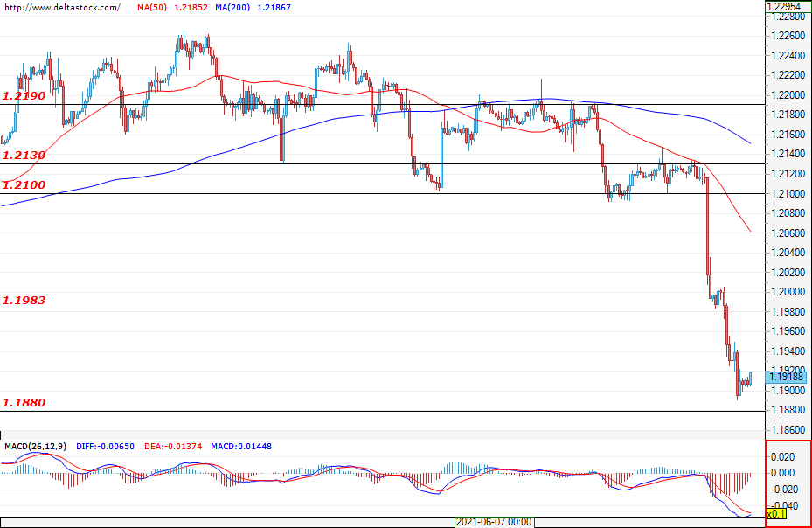Click the MA(50) value 1.21852
Viewport: 812px width, 528px height.
[191, 8]
